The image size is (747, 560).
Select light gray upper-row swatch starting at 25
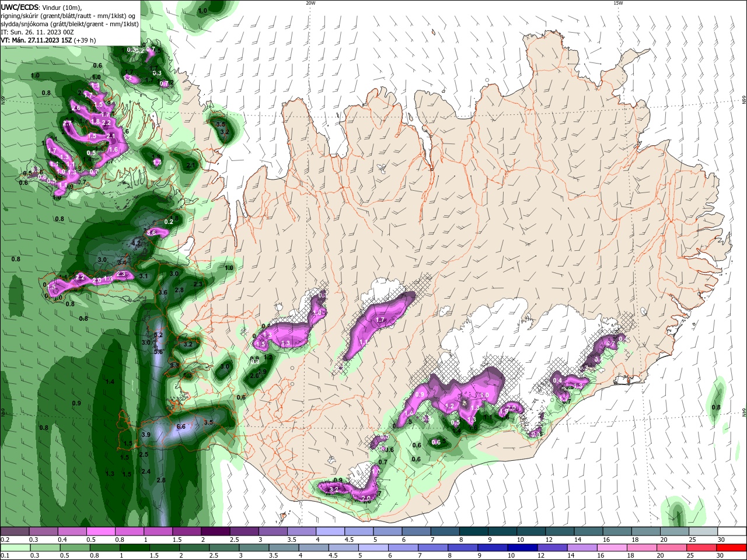click(703, 531)
